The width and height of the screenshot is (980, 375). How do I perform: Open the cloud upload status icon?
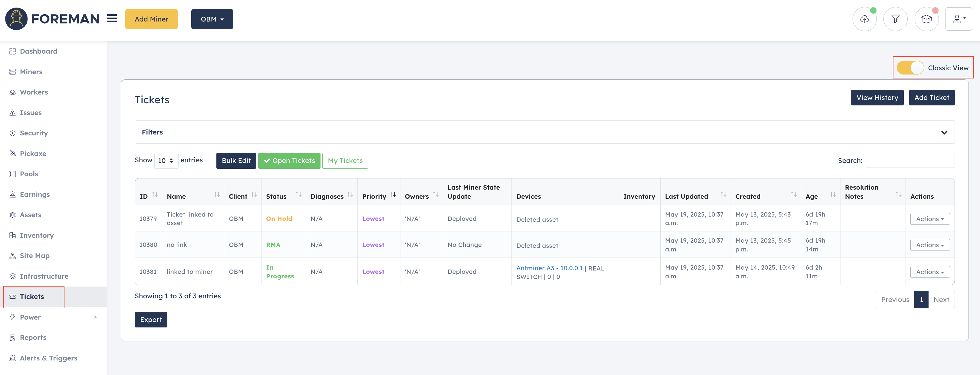[x=864, y=19]
